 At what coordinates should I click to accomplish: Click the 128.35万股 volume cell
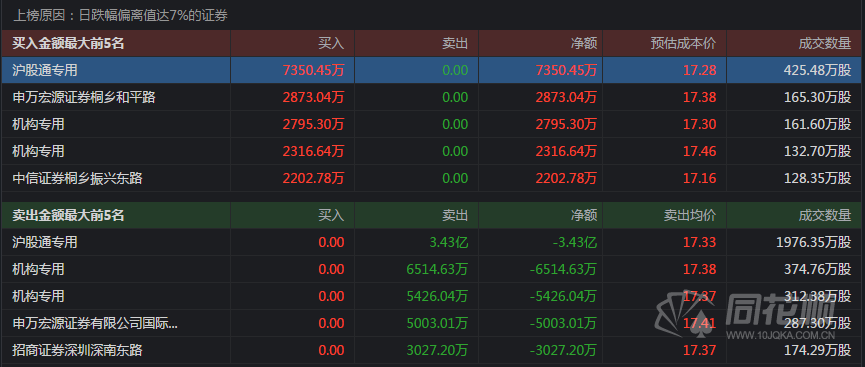click(818, 178)
